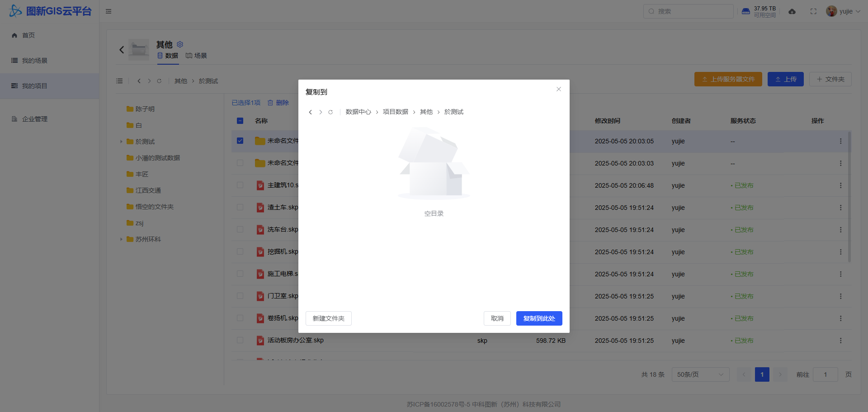Click the table vertical scrollbar
Image resolution: width=868 pixels, height=412 pixels.
[x=849, y=197]
